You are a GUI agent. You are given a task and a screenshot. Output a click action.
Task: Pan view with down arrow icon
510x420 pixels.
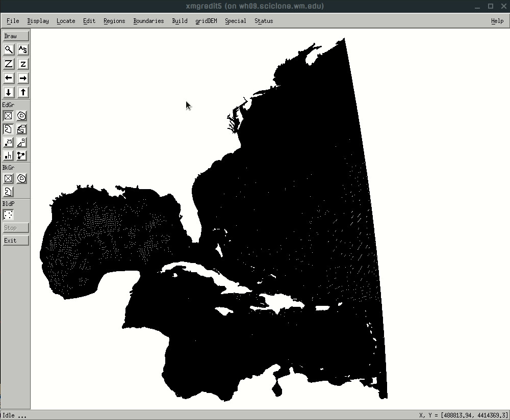point(9,92)
